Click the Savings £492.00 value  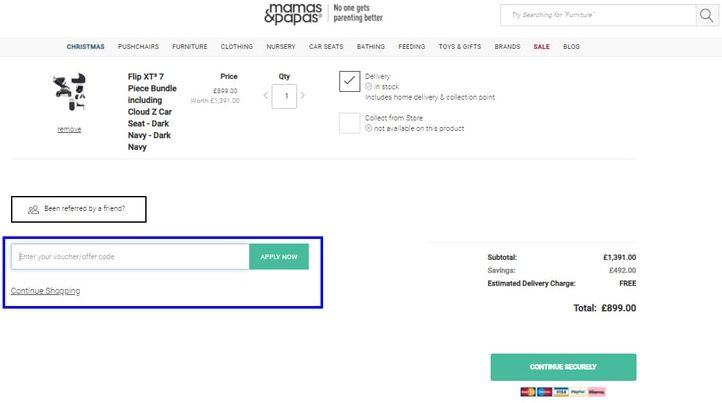622,270
